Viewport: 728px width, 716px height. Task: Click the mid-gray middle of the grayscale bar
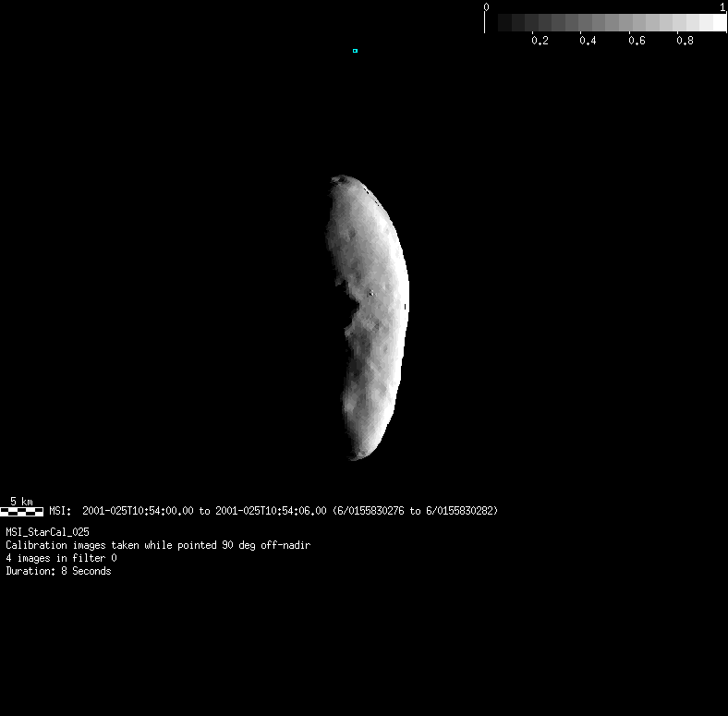coord(606,23)
